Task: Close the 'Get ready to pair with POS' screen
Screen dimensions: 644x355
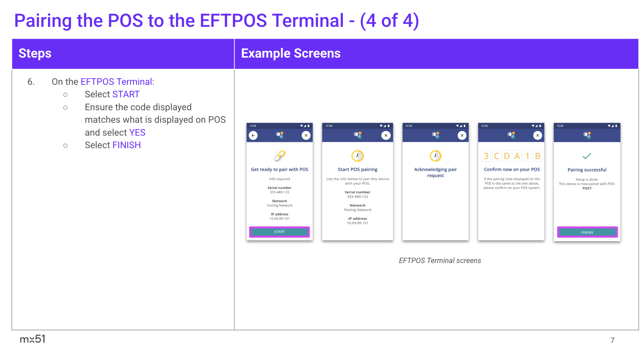Action: (306, 136)
